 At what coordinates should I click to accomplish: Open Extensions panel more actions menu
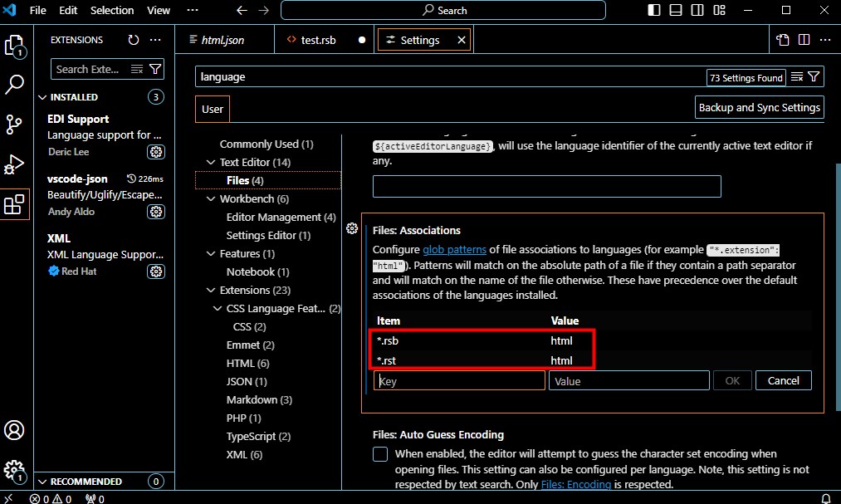(x=155, y=40)
